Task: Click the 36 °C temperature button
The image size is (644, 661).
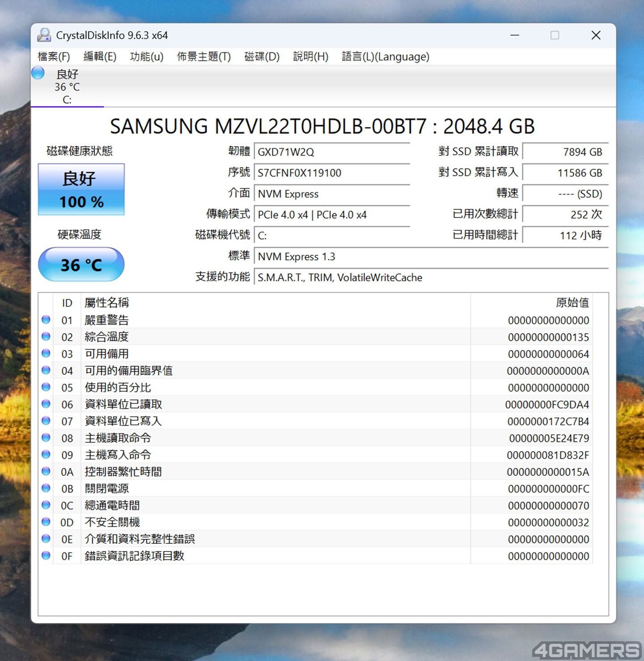Action: pos(81,265)
